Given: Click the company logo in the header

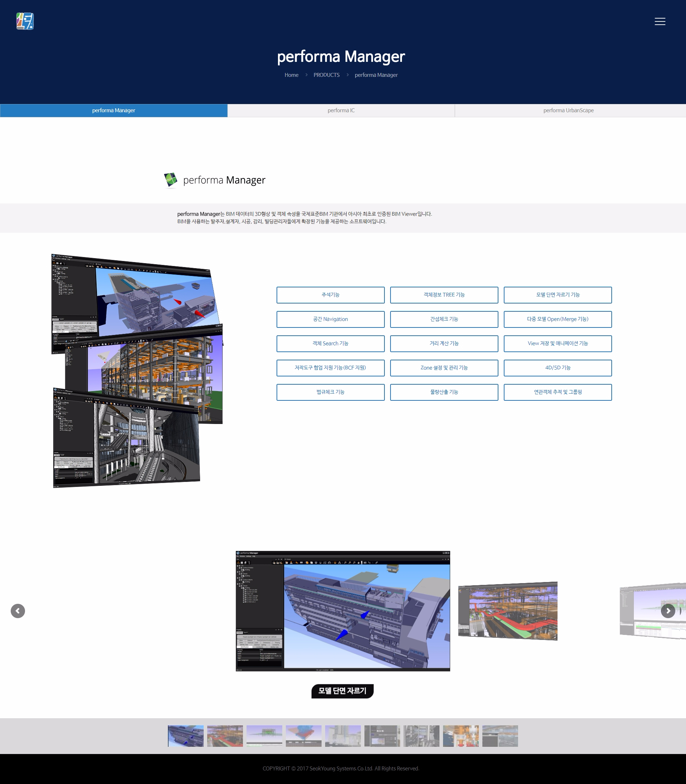Looking at the screenshot, I should [25, 21].
